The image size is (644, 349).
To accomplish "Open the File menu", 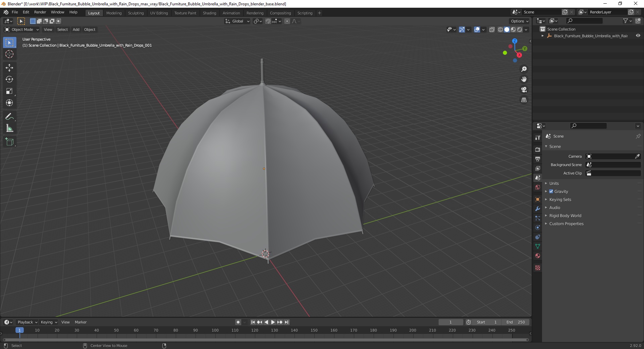I will [15, 12].
